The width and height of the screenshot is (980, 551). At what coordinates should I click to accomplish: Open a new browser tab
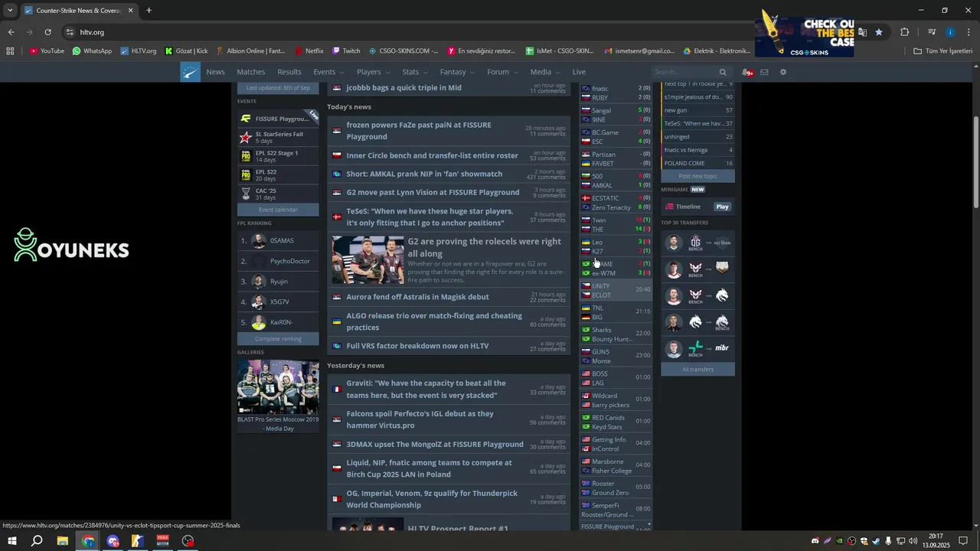(x=149, y=11)
